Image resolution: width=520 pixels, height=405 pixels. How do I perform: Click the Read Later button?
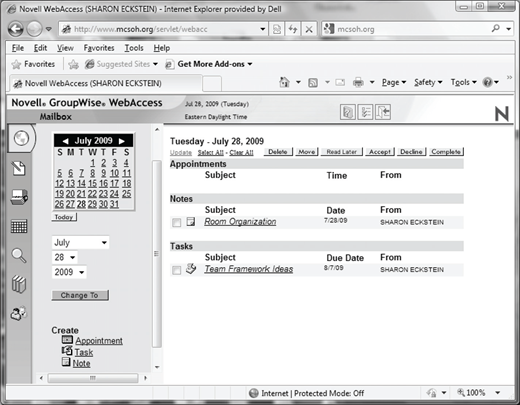(342, 152)
